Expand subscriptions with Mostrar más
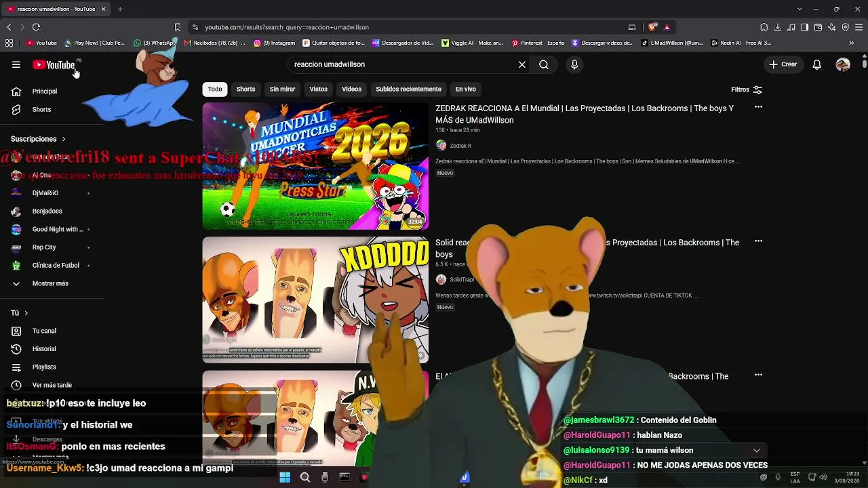Screen dimensions: 868x488 pos(52,283)
